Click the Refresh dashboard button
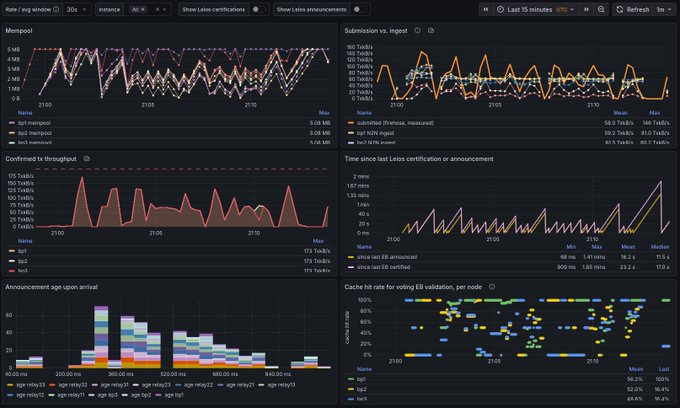Image resolution: width=680 pixels, height=408 pixels. pos(633,9)
